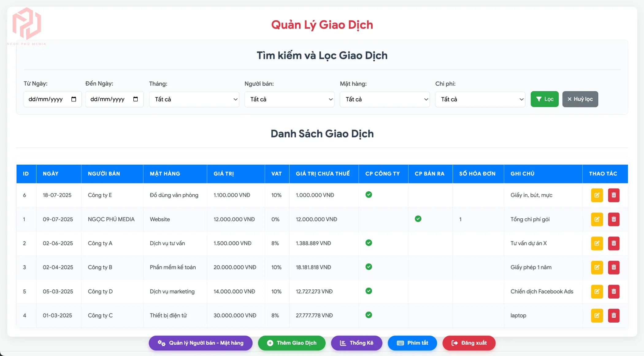This screenshot has height=356, width=644.
Task: Click the edit icon for Công ty E row
Action: (x=596, y=195)
